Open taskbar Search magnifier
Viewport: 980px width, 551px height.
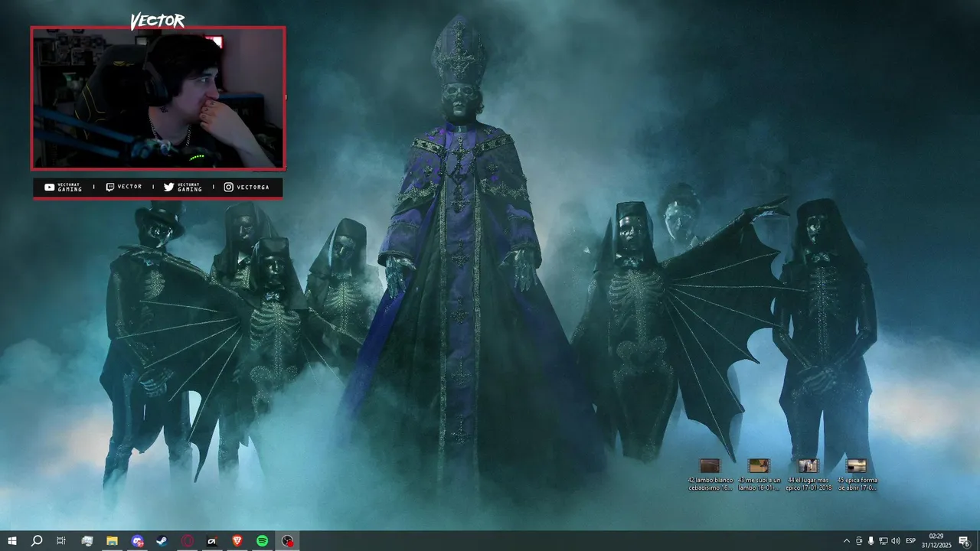click(37, 541)
